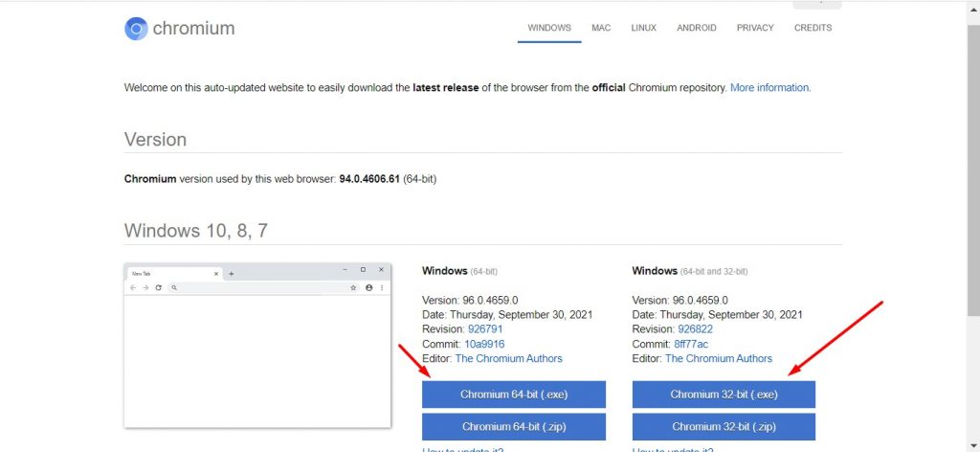
Task: Download Chromium 32-bit (.zip)
Action: 724,427
